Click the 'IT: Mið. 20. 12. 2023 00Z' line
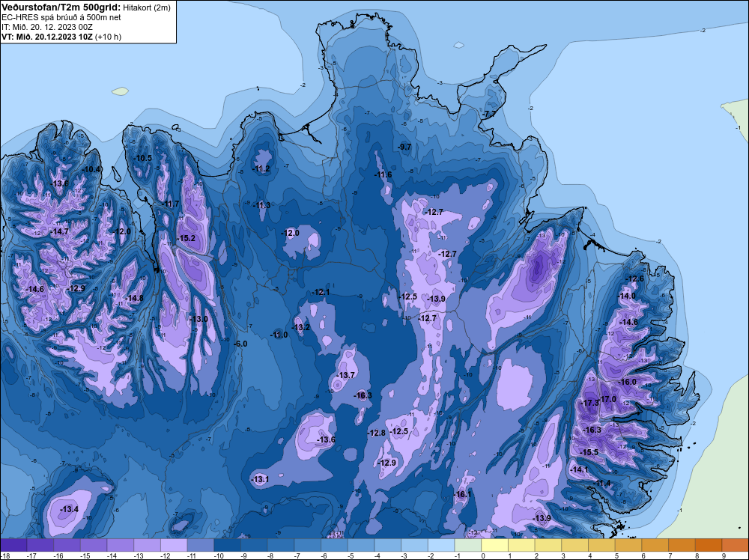The height and width of the screenshot is (560, 749). click(47, 27)
